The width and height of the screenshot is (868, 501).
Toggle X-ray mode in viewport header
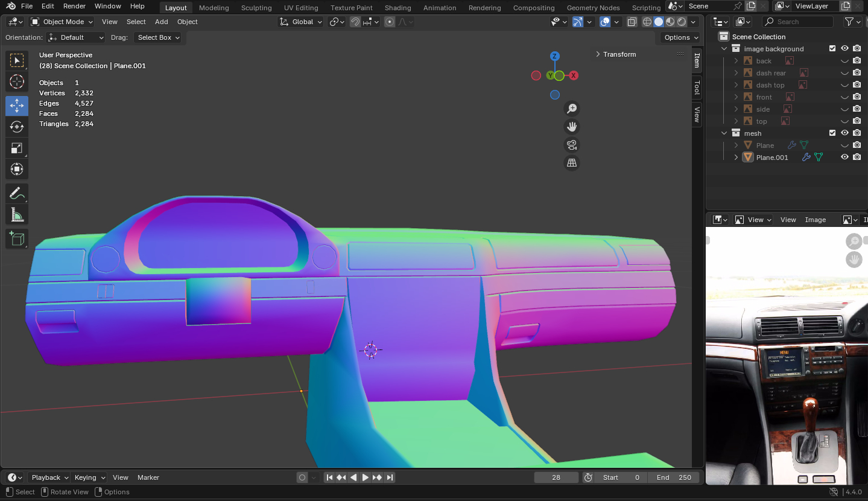[x=632, y=22]
